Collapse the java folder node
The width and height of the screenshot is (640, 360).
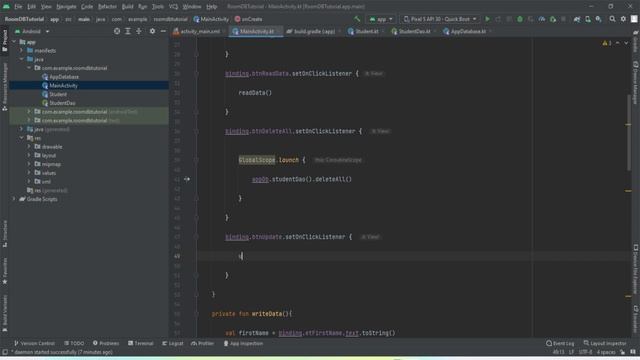22,59
